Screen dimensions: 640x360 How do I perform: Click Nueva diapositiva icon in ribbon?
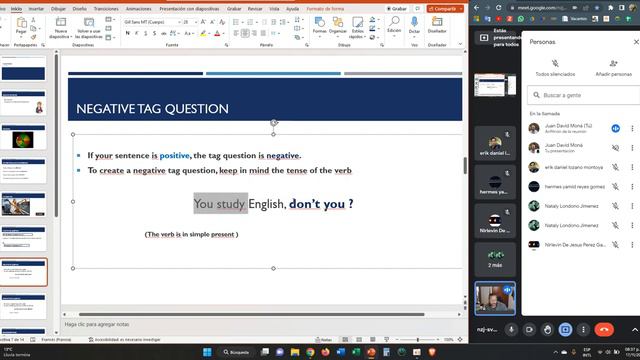pos(61,22)
